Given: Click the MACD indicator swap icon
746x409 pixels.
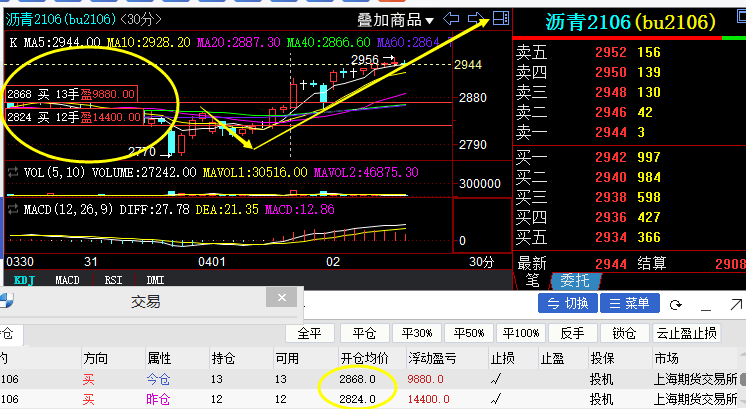Looking at the screenshot, I should (x=13, y=209).
